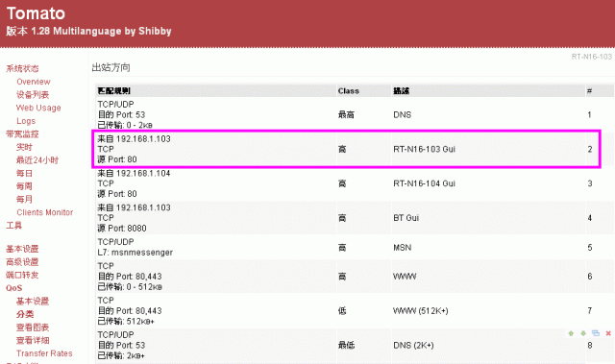Go to 设备列表 in sidebar
The width and height of the screenshot is (615, 364).
pos(33,94)
